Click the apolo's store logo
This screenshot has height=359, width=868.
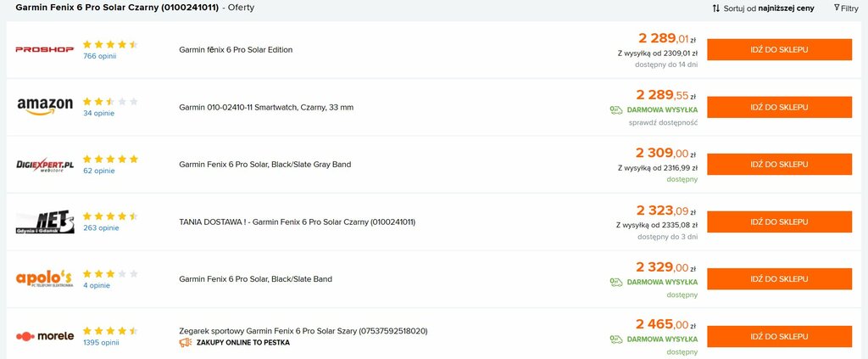[x=44, y=278]
